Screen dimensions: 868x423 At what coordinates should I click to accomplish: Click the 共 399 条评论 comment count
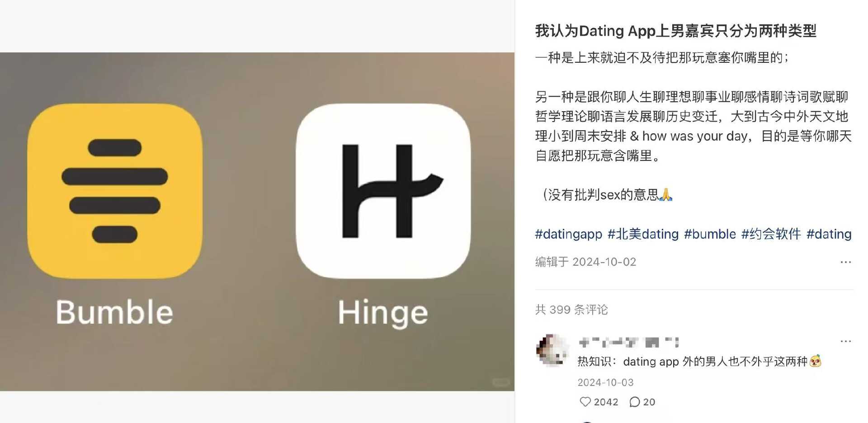pyautogui.click(x=571, y=310)
